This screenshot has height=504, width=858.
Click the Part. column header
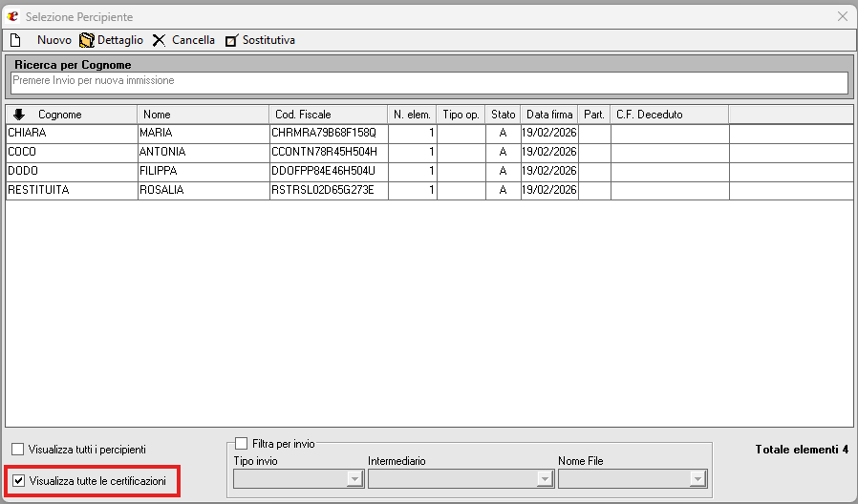point(594,115)
